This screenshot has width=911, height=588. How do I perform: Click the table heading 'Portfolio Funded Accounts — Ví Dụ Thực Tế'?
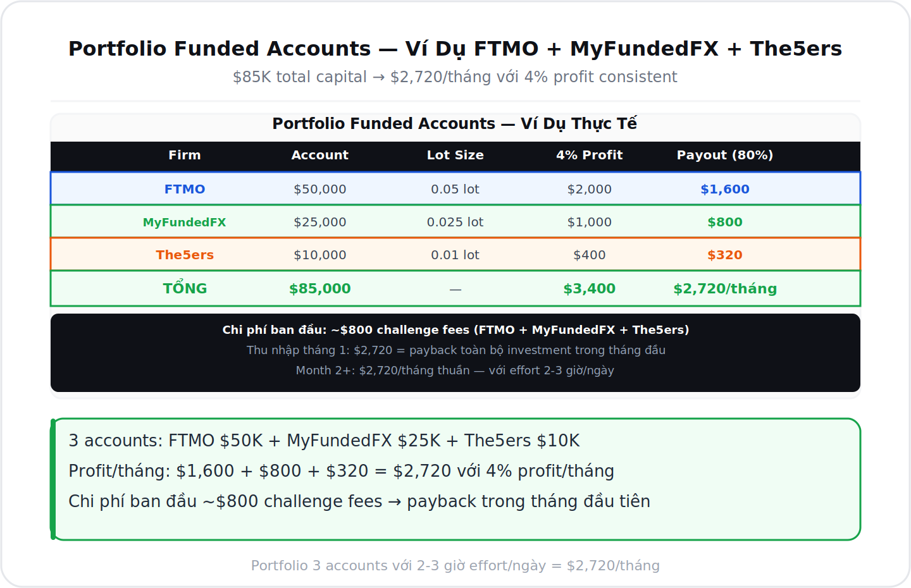(x=455, y=123)
